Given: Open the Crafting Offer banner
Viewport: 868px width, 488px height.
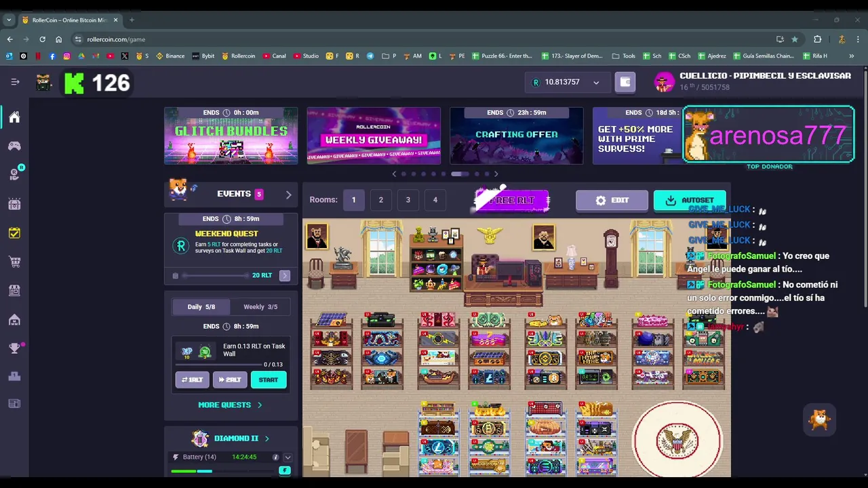Looking at the screenshot, I should tap(516, 136).
